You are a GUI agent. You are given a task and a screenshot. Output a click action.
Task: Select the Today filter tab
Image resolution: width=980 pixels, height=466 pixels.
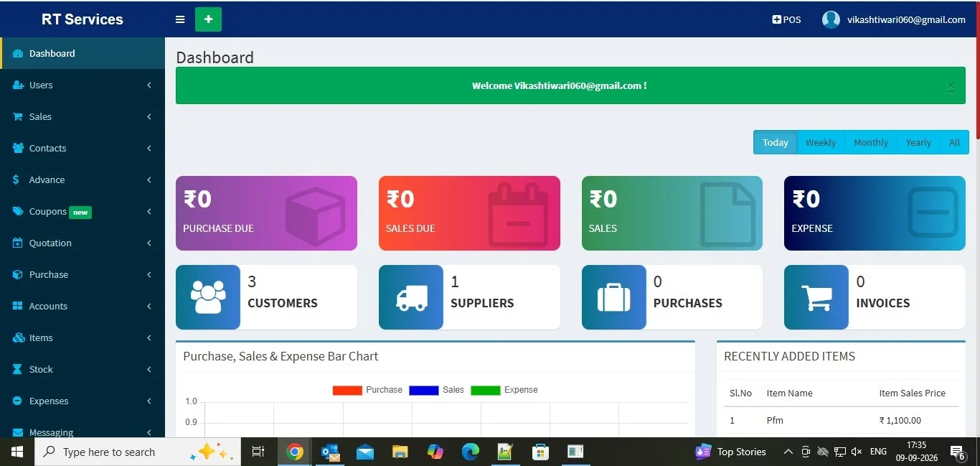pos(775,142)
